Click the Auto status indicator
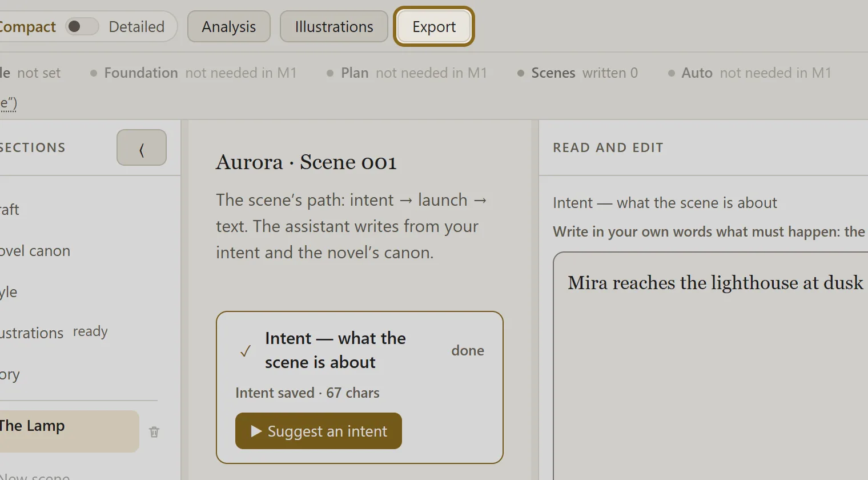868x480 pixels. tap(749, 73)
